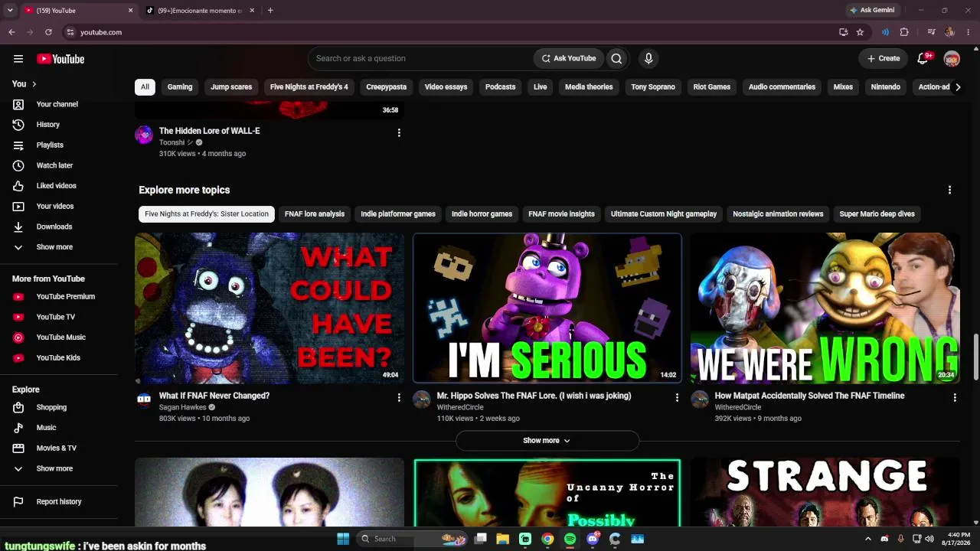Open File Explorer from the taskbar
Image resolution: width=980 pixels, height=551 pixels.
tap(502, 539)
